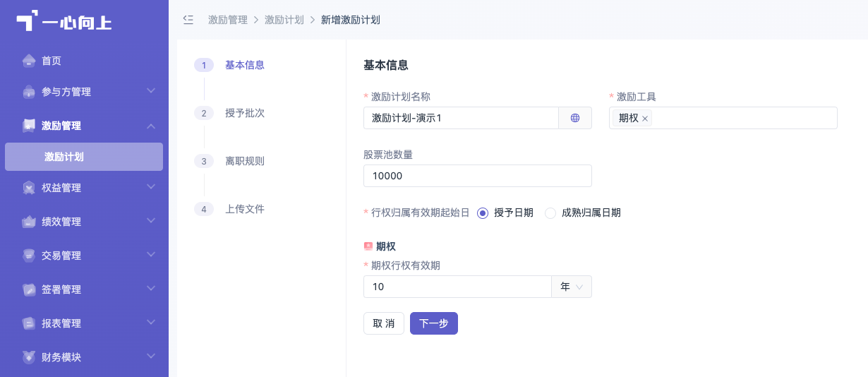The height and width of the screenshot is (377, 868).
Task: Click the globe language icon beside plan name
Action: point(575,118)
